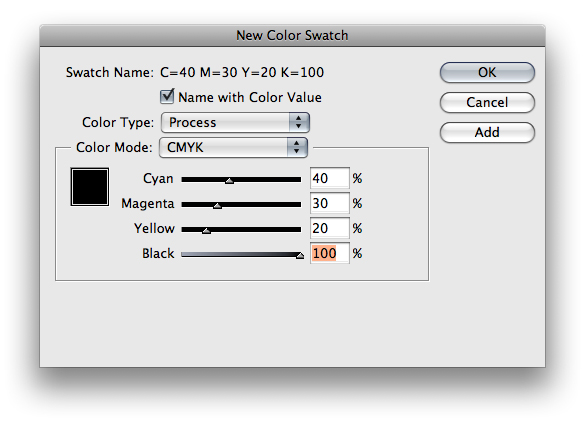Open the Color Type dropdown

[235, 122]
